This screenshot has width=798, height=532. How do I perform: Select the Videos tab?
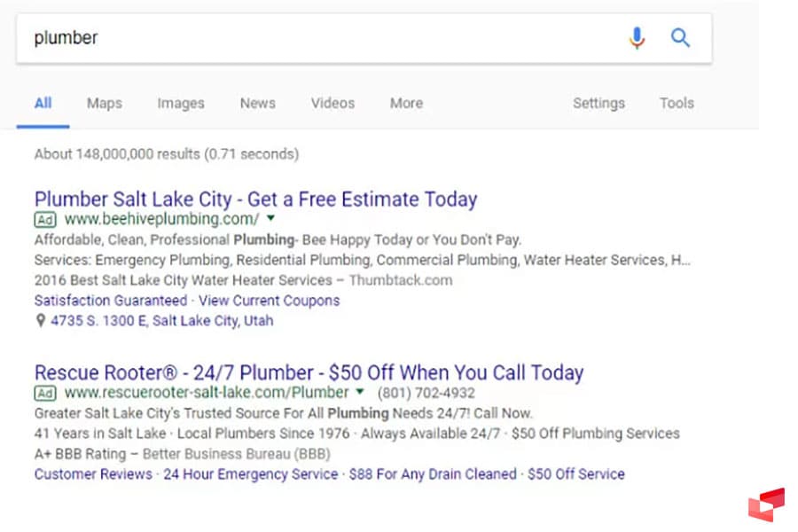click(332, 103)
